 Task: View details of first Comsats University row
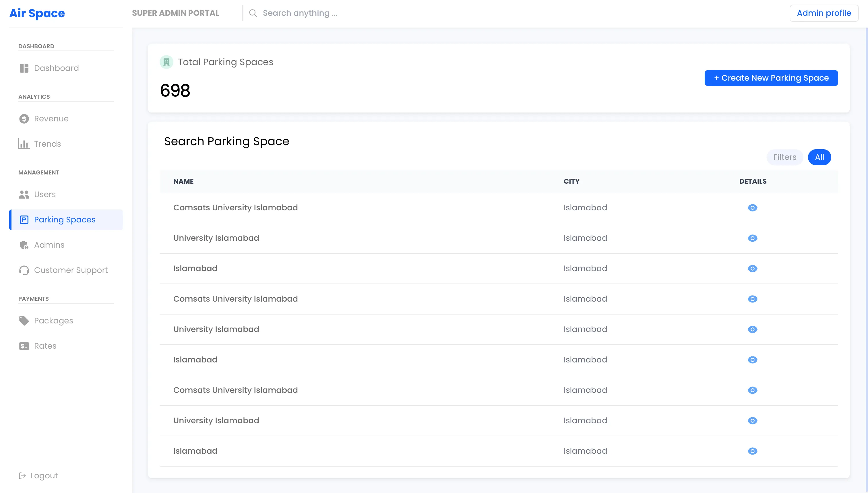click(x=752, y=207)
